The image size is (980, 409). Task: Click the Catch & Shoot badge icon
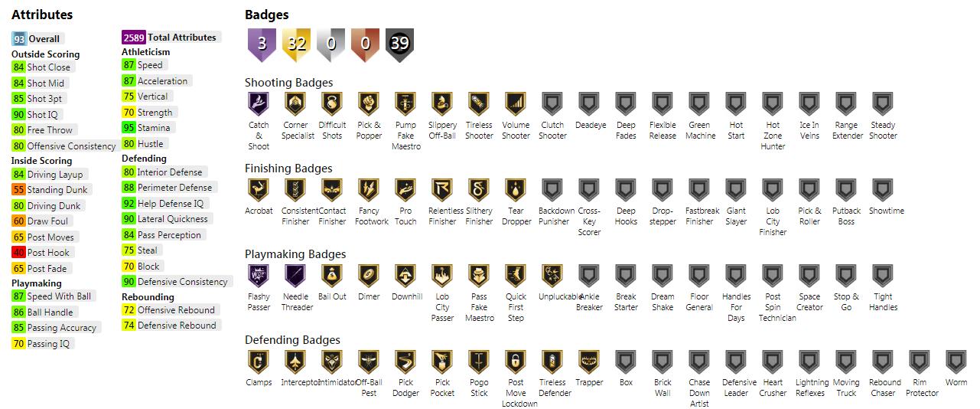[259, 103]
